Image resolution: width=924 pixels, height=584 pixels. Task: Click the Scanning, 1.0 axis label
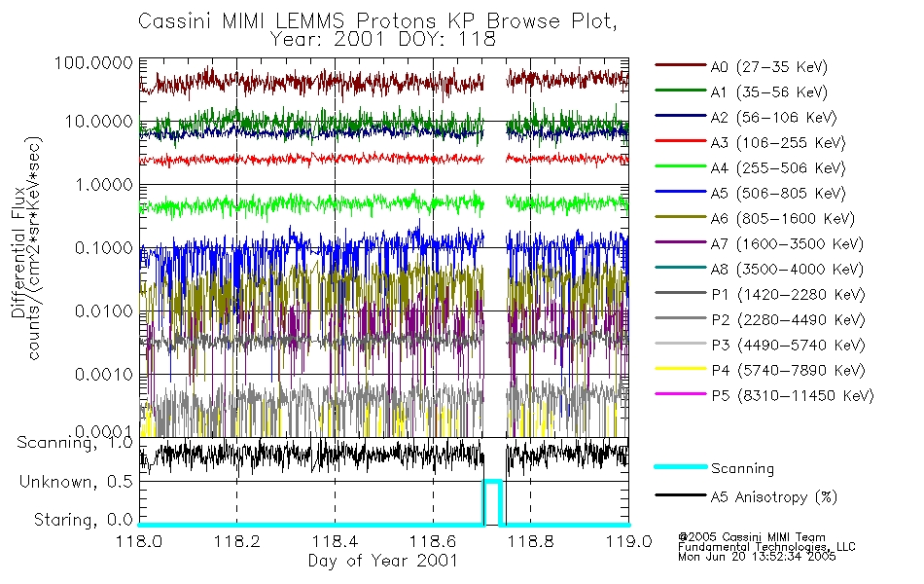pyautogui.click(x=75, y=443)
